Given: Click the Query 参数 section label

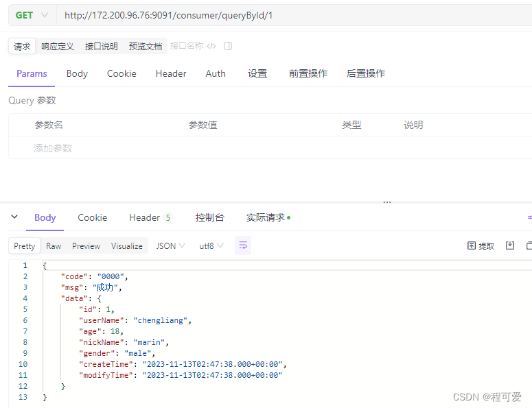Looking at the screenshot, I should (32, 100).
